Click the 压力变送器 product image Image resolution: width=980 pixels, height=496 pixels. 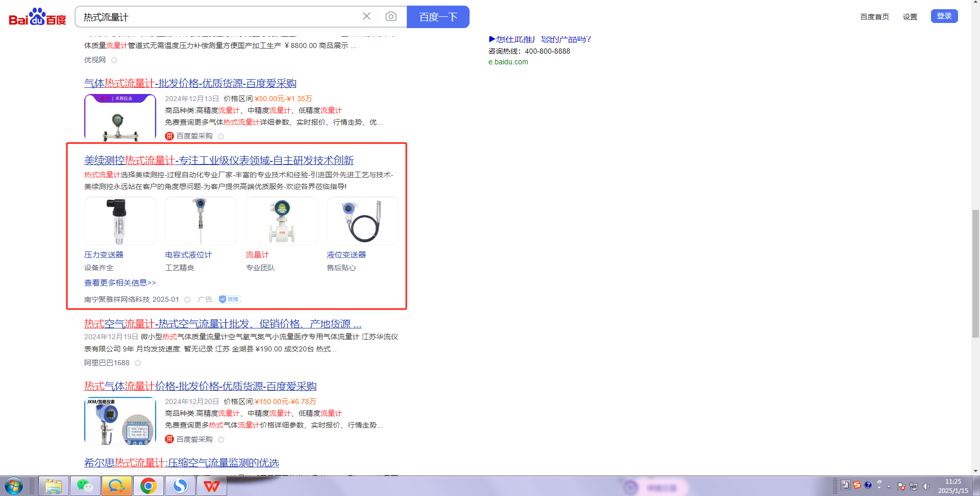click(x=120, y=221)
